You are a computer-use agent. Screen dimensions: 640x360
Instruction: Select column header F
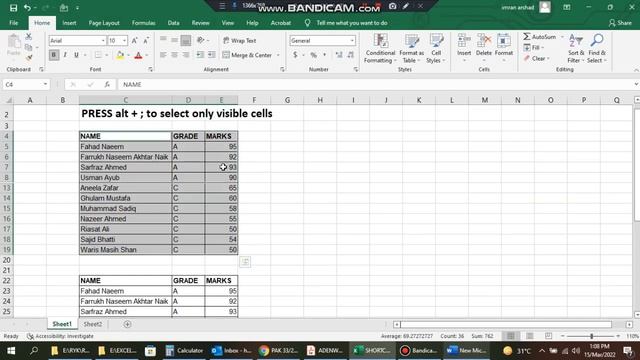point(254,100)
